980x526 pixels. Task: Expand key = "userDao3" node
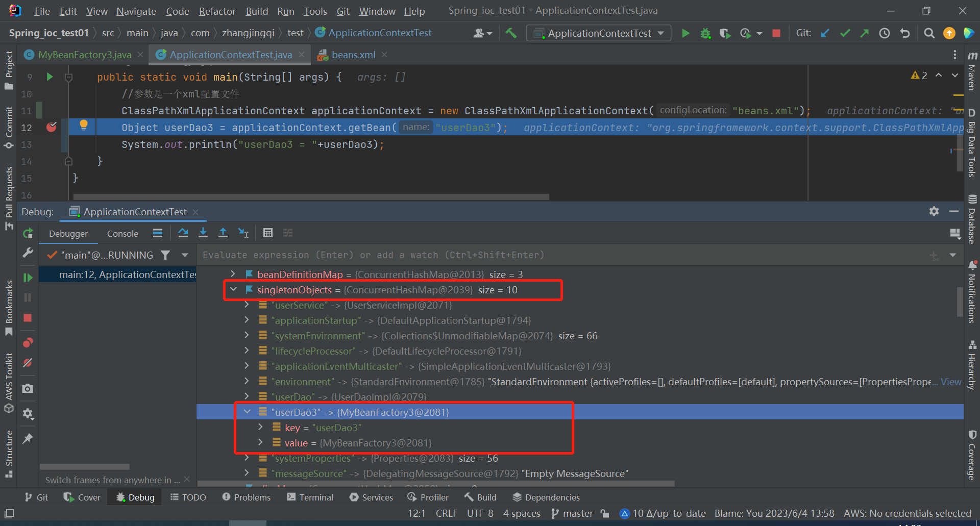[x=260, y=427]
